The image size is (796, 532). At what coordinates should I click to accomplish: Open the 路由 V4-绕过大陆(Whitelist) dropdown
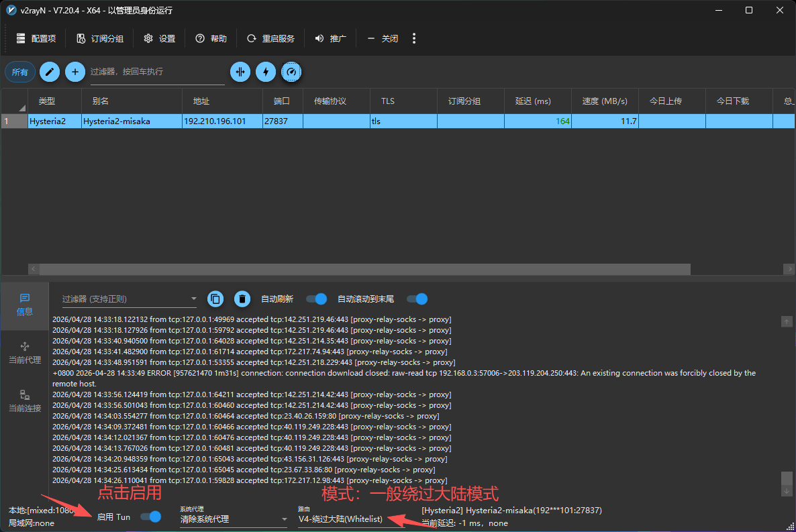click(350, 519)
